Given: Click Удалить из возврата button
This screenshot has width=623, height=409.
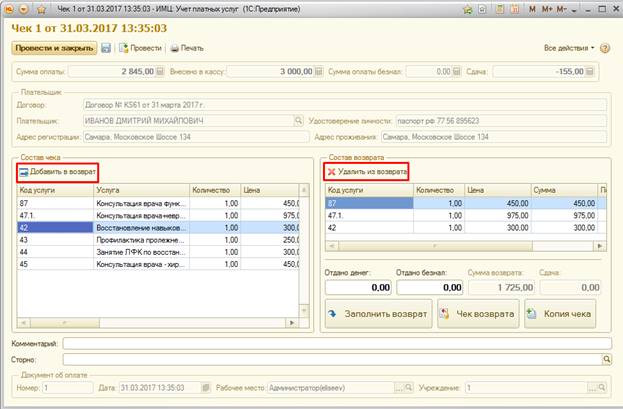Looking at the screenshot, I should (x=365, y=171).
